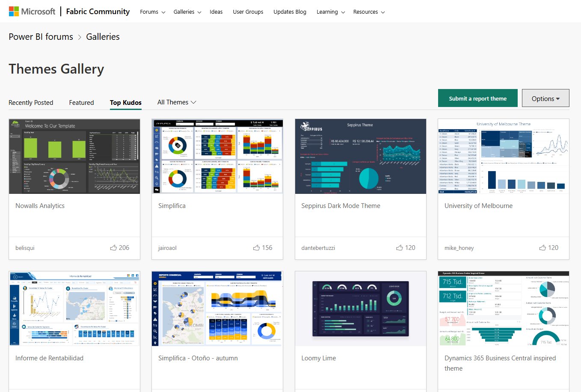The width and height of the screenshot is (581, 392).
Task: Open Simplifica theme thumbnail
Action: pos(217,157)
